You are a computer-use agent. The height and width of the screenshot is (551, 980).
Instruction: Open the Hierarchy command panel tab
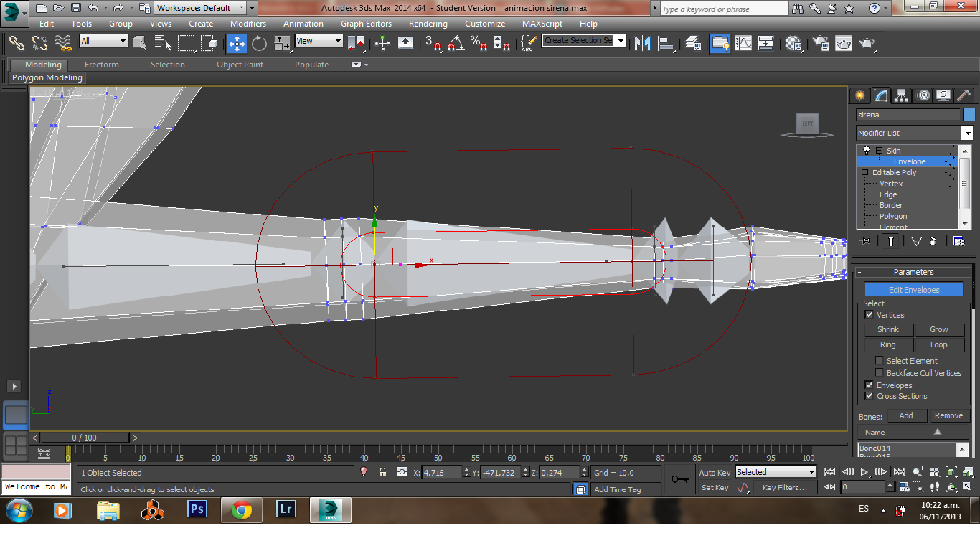pos(902,95)
